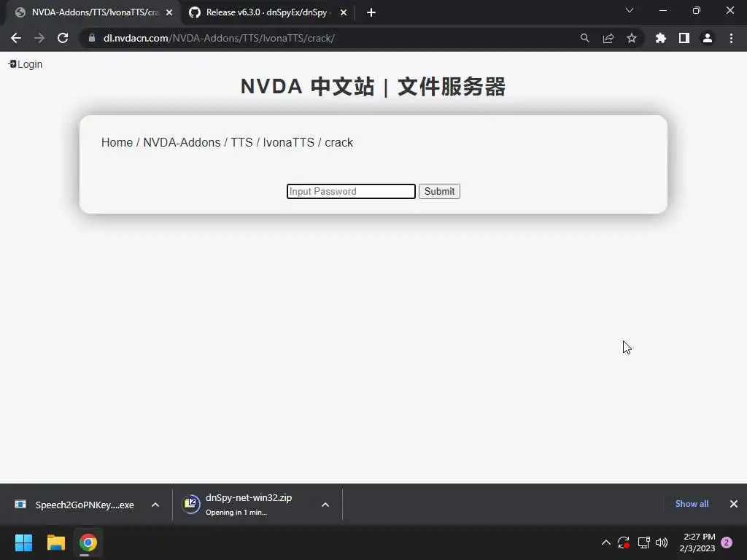
Task: Open IvonaTTS breadcrumb link
Action: pos(289,142)
